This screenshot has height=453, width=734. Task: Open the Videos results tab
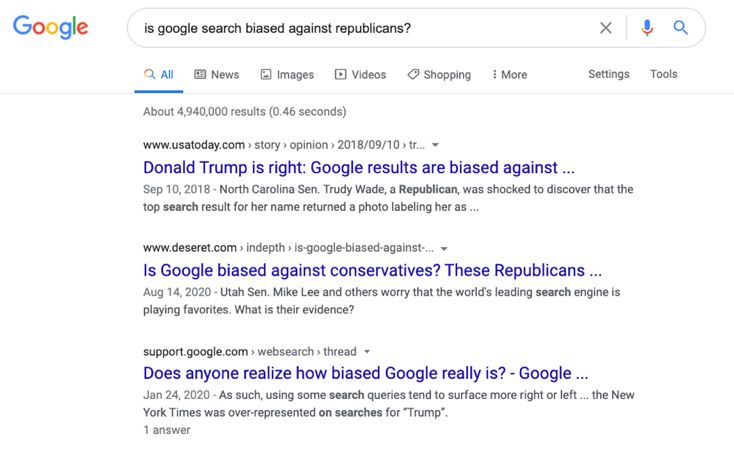(x=360, y=74)
